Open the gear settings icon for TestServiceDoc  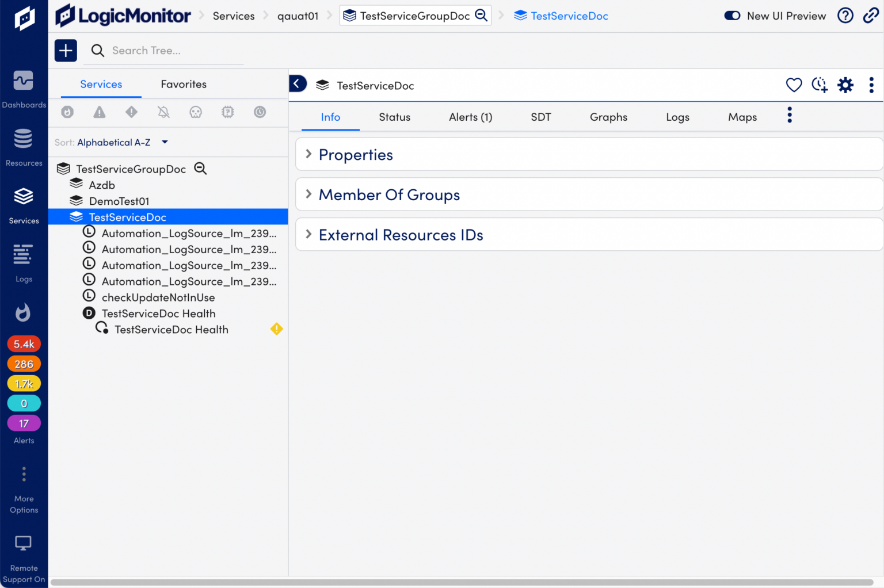[845, 85]
